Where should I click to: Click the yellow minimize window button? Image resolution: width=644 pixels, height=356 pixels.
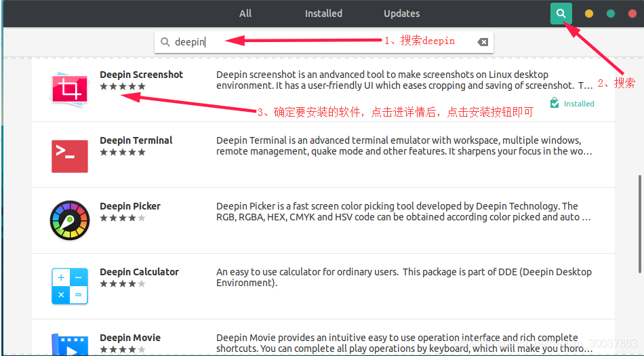pyautogui.click(x=588, y=14)
